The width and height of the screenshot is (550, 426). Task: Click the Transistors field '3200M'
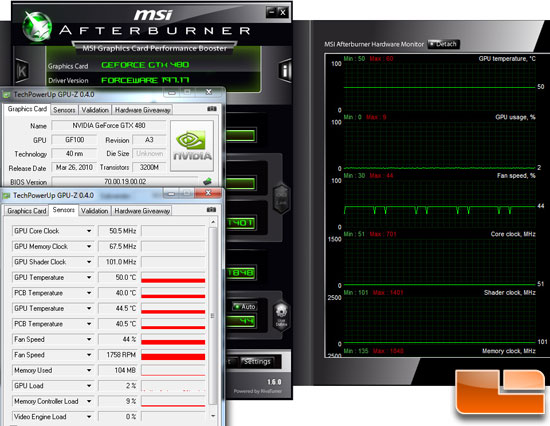[x=149, y=167]
